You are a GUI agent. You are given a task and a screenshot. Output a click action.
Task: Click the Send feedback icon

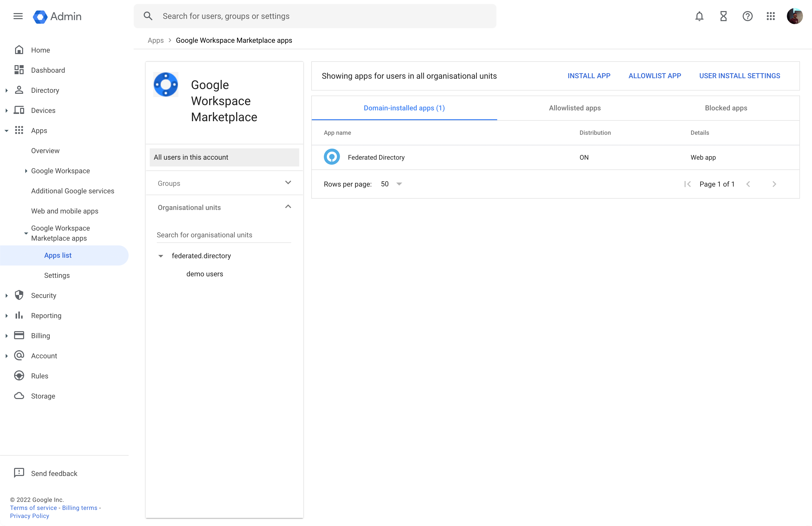19,473
